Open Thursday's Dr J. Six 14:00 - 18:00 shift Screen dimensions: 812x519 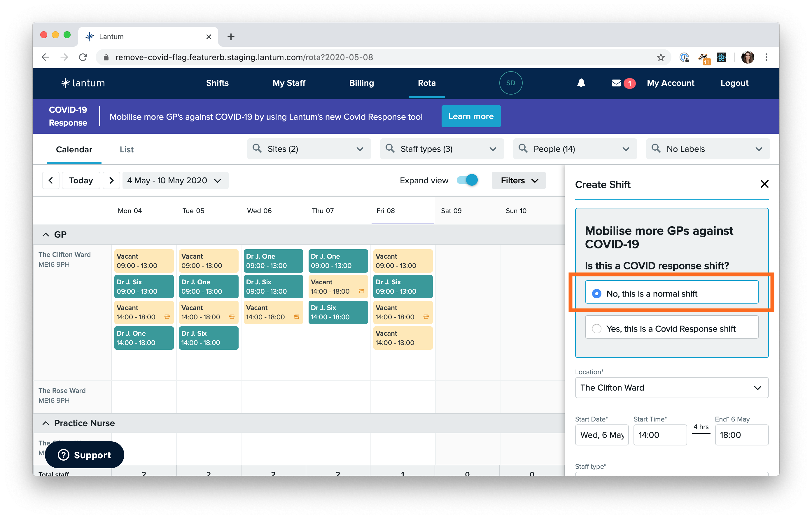(338, 312)
